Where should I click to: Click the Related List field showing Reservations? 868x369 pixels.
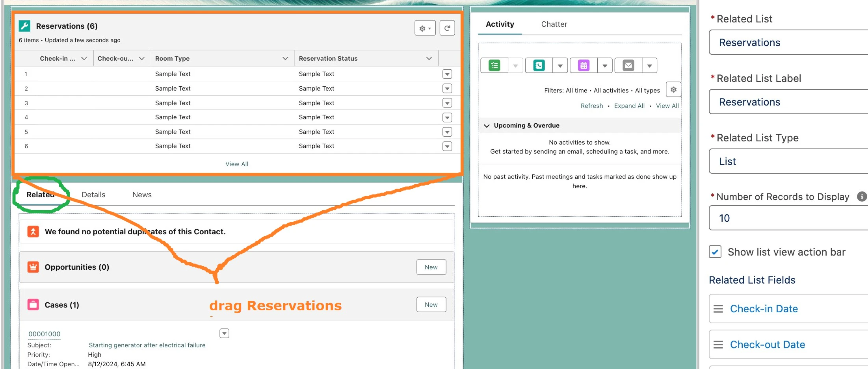(x=788, y=43)
